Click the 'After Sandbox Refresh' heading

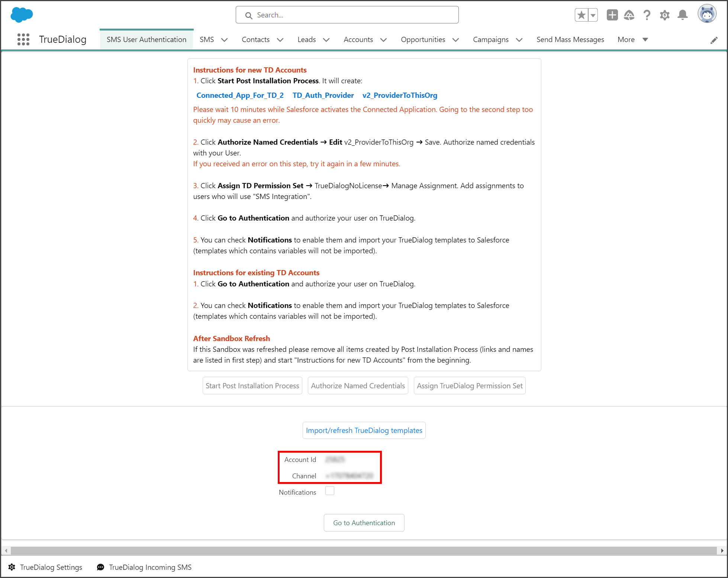[232, 338]
